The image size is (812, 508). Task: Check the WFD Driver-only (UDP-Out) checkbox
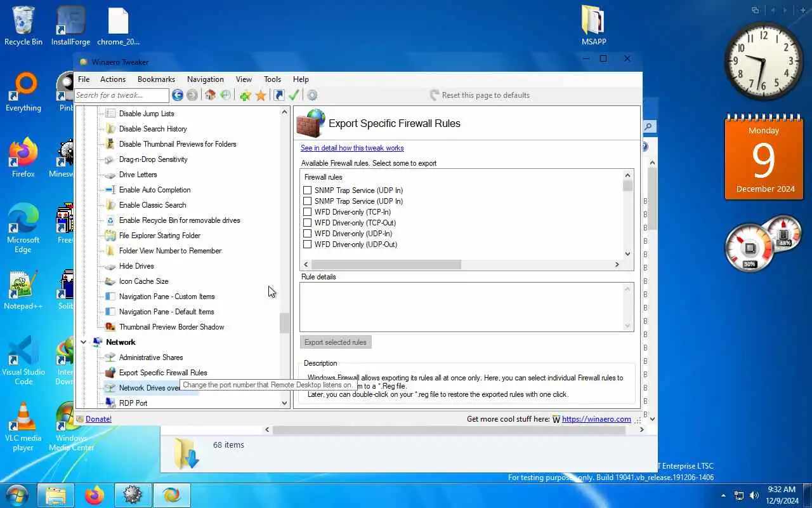coord(308,244)
